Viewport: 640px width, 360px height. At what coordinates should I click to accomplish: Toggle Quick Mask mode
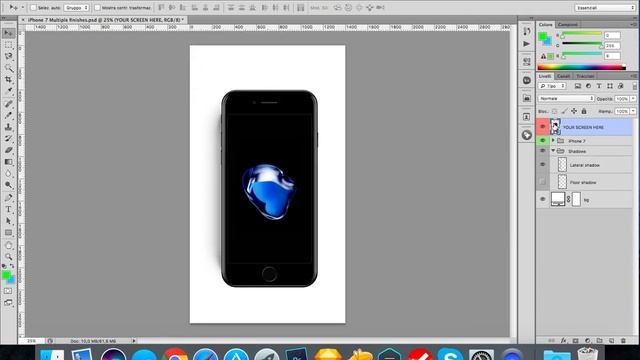(x=8, y=291)
